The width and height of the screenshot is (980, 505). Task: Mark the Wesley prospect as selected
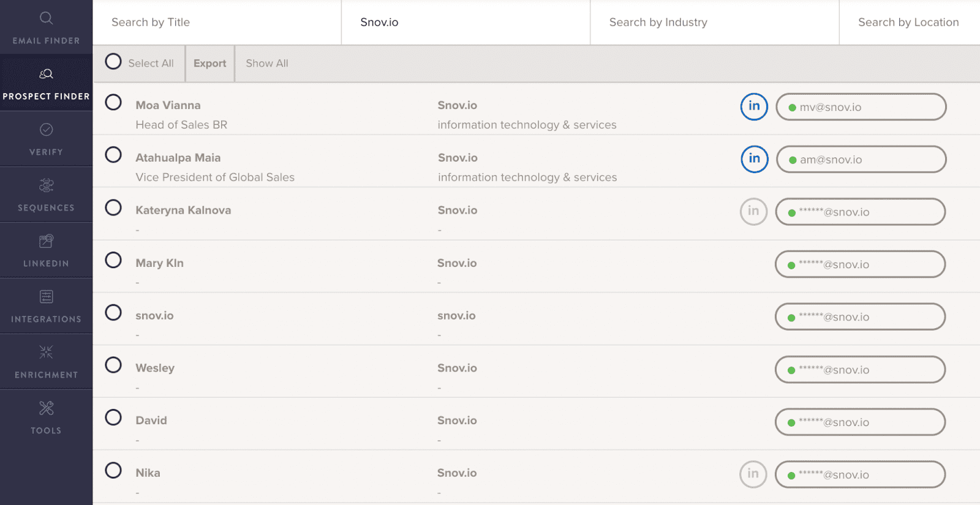pyautogui.click(x=113, y=365)
